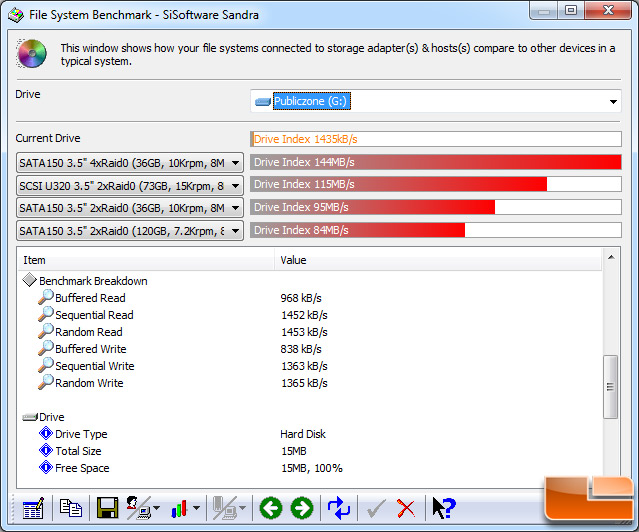Click the Sandra window title bar icon
The width and height of the screenshot is (639, 532).
point(16,15)
